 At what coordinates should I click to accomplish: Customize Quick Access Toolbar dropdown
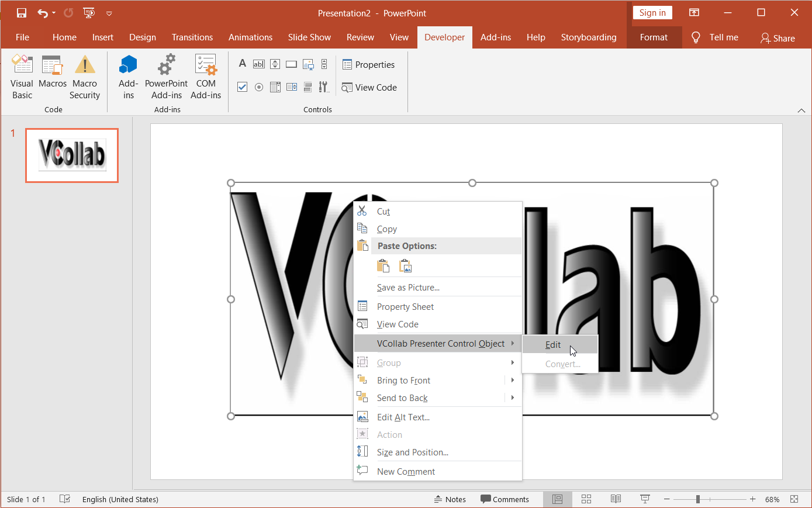pos(109,13)
